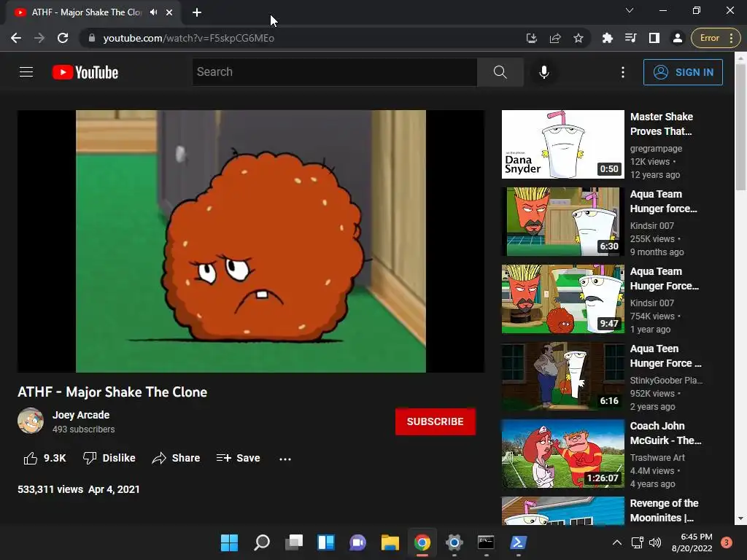747x560 pixels.
Task: Open the 6:30 Aqua Team thumbnail
Action: (x=562, y=222)
